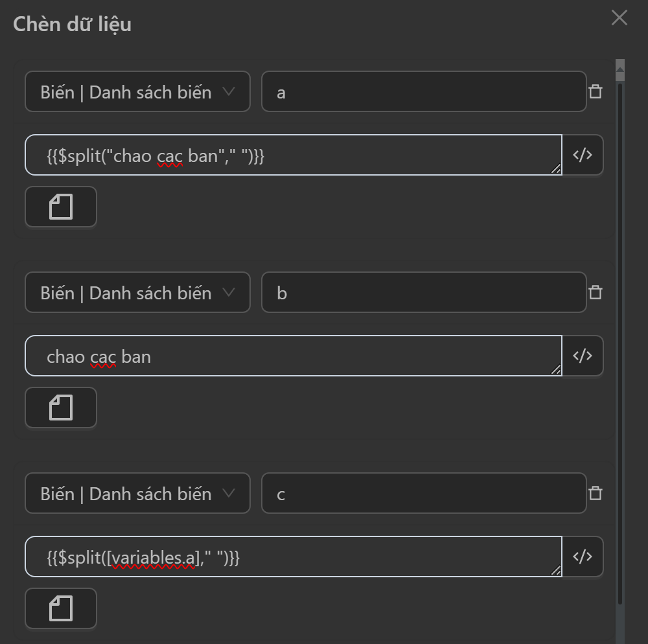Click the variable name field containing b
The width and height of the screenshot is (648, 644).
[424, 292]
